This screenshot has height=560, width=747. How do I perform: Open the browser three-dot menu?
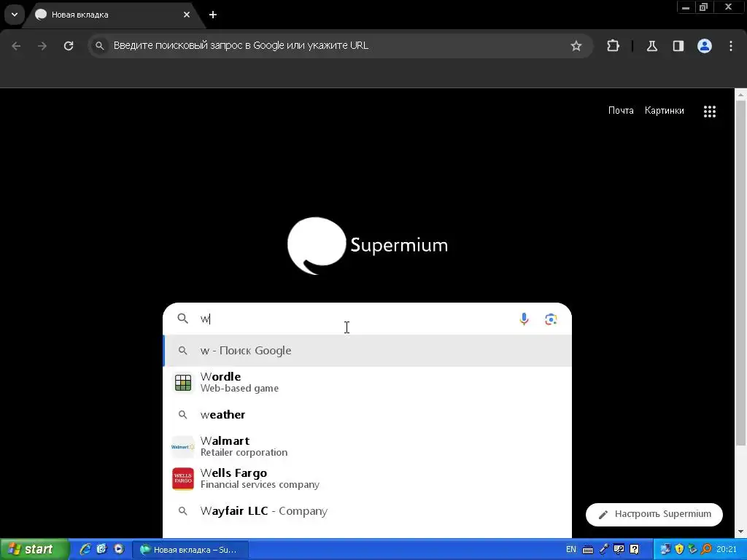pos(731,46)
